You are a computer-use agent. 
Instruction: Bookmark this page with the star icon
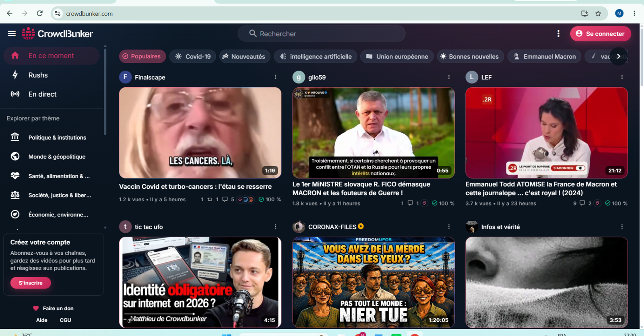coord(598,13)
